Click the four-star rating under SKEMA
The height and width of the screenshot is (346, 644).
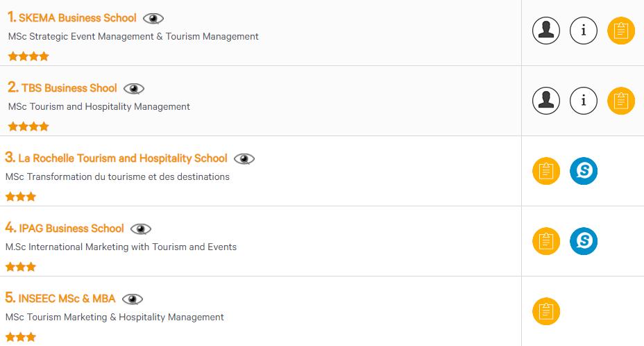[28, 56]
